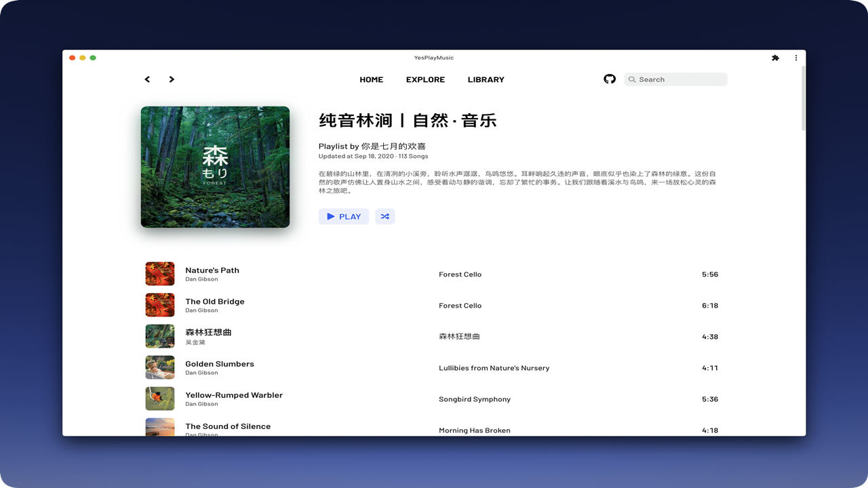Click the PLAY button to start playlist
868x488 pixels.
click(x=344, y=216)
